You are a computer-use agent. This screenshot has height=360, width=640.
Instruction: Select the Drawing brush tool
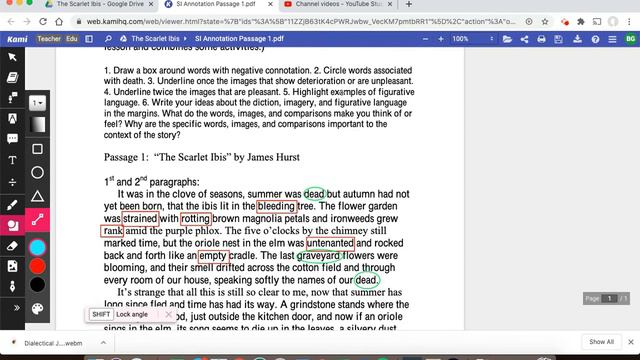[x=12, y=204]
